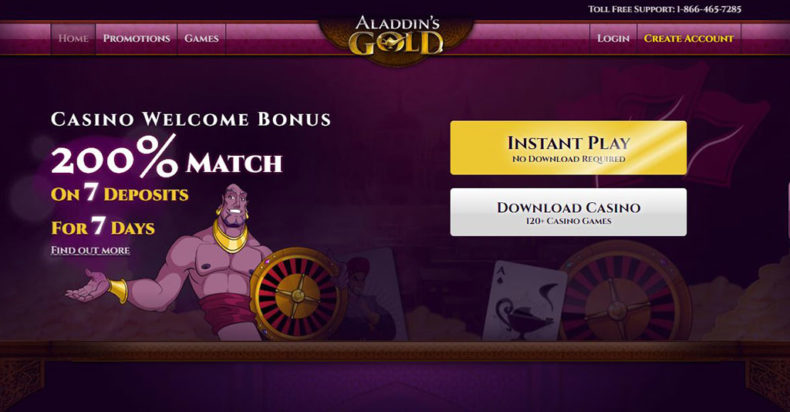Follow the Find Out More link
The height and width of the screenshot is (412, 790).
[x=90, y=250]
